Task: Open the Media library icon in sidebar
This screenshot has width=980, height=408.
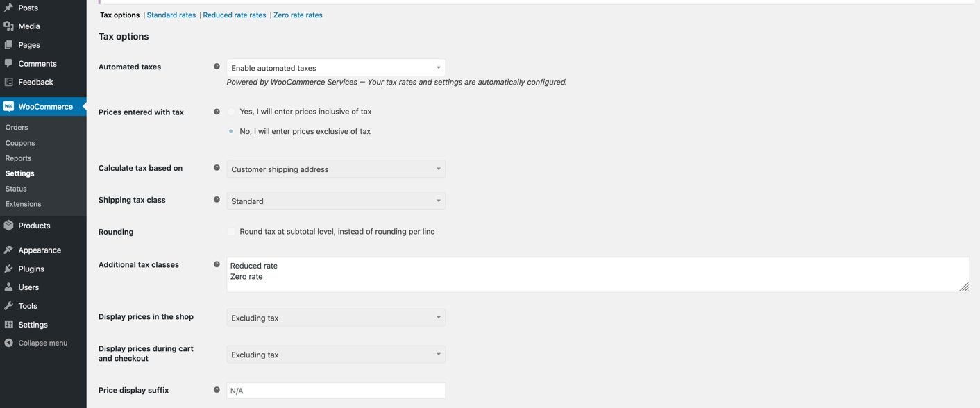Action: coord(8,26)
